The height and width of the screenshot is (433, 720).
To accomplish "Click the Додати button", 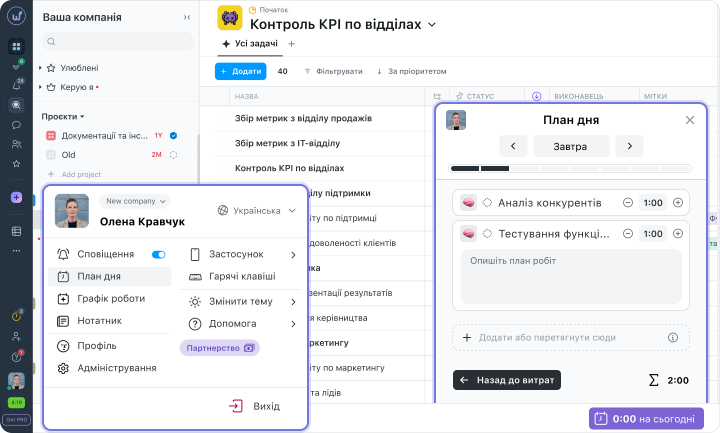I will click(240, 71).
